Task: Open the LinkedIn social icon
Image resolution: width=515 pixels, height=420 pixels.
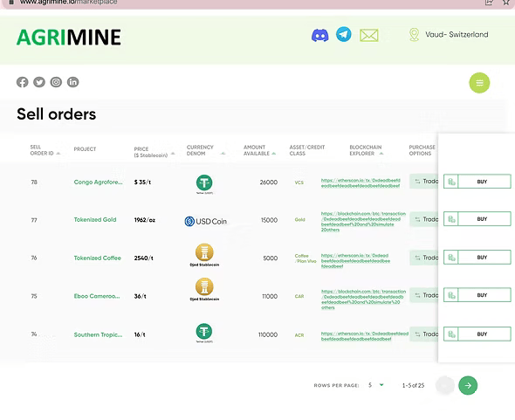Action: click(73, 82)
